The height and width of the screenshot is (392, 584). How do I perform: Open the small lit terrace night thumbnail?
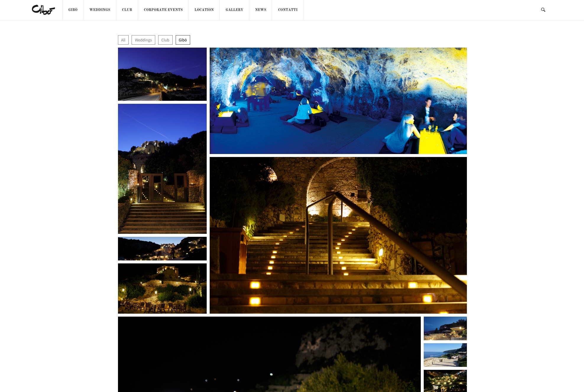coord(445,381)
